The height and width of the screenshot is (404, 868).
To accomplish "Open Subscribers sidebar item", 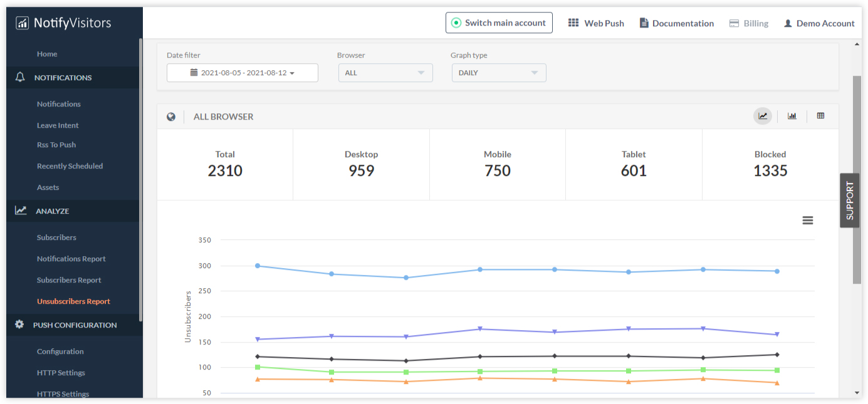I will pos(56,237).
